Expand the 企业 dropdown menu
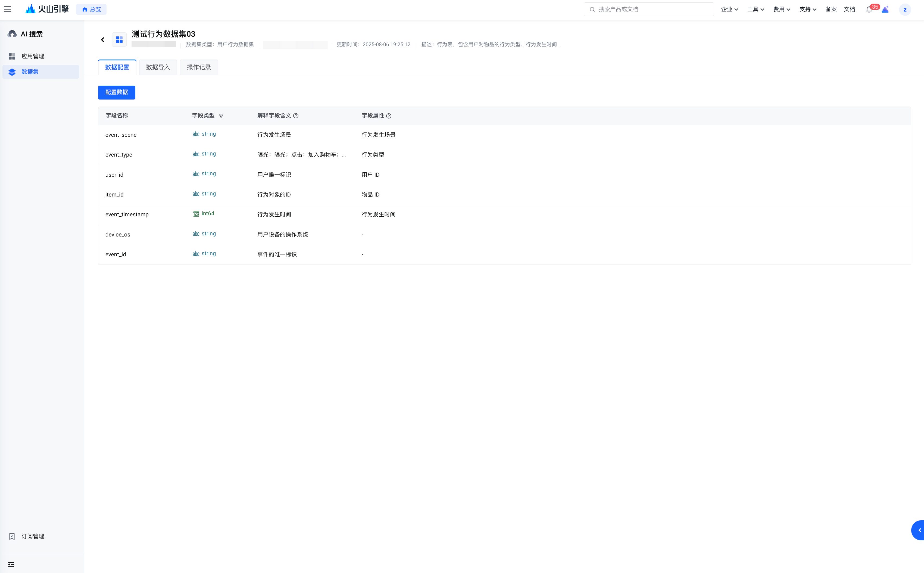The height and width of the screenshot is (573, 924). (x=729, y=9)
